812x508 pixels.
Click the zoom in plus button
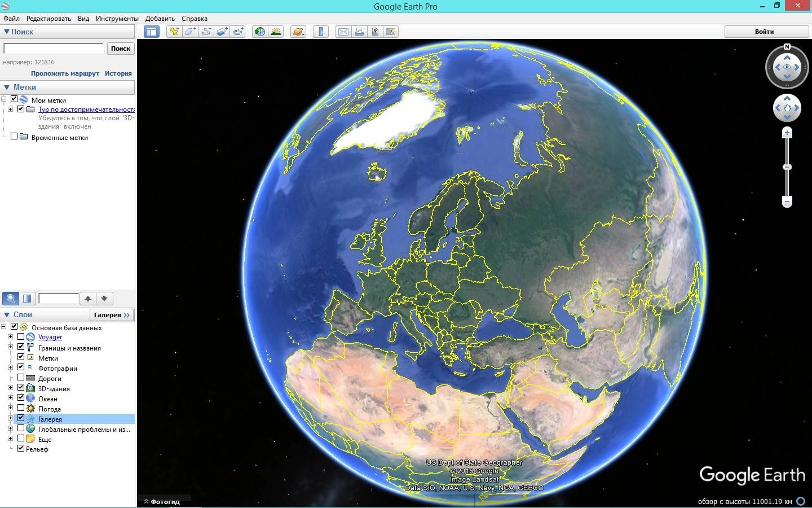[x=787, y=133]
